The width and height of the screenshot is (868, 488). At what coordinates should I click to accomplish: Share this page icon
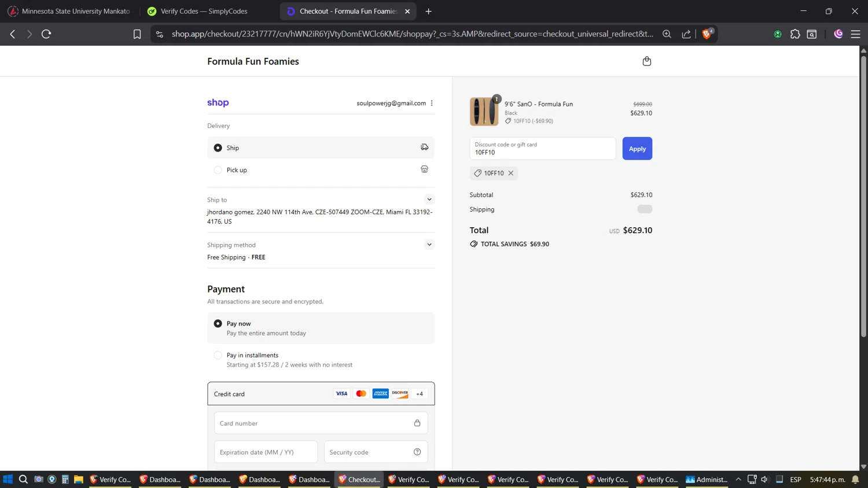click(x=686, y=34)
